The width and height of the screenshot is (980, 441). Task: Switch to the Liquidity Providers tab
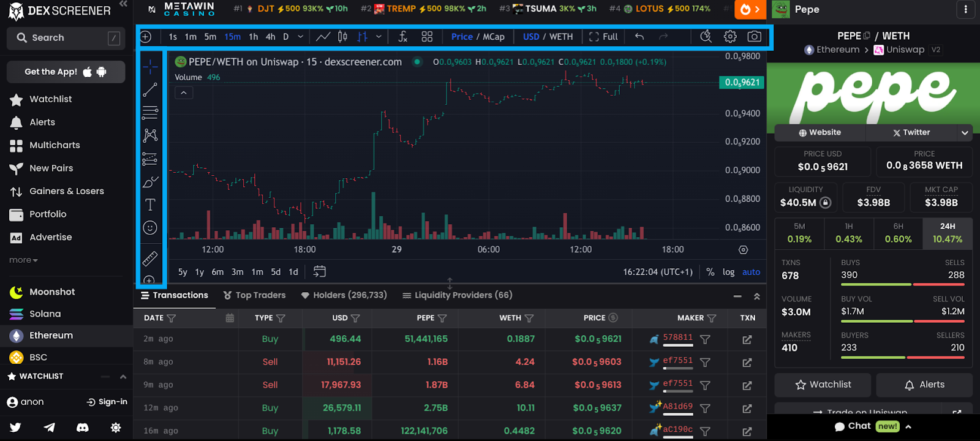(x=457, y=295)
